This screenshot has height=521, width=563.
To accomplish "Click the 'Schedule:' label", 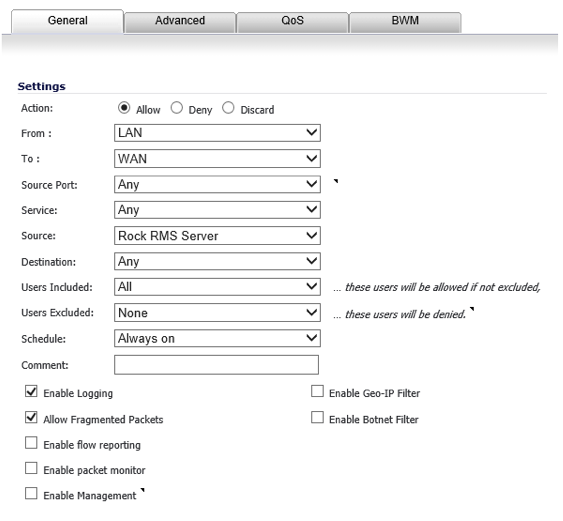I will pos(43,339).
